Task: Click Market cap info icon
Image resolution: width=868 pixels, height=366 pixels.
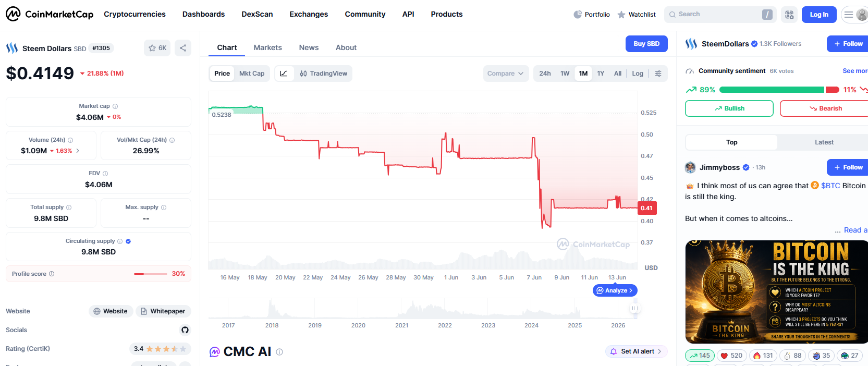Action: coord(115,106)
